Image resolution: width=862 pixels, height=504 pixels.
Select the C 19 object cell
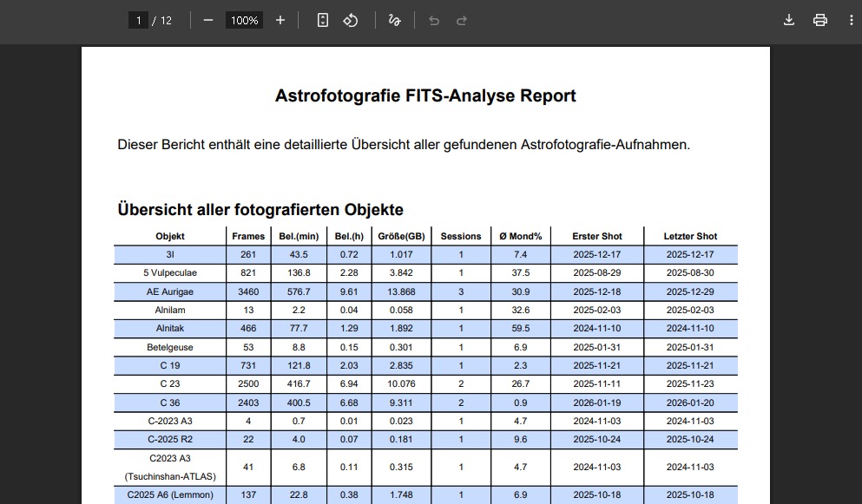click(x=170, y=365)
